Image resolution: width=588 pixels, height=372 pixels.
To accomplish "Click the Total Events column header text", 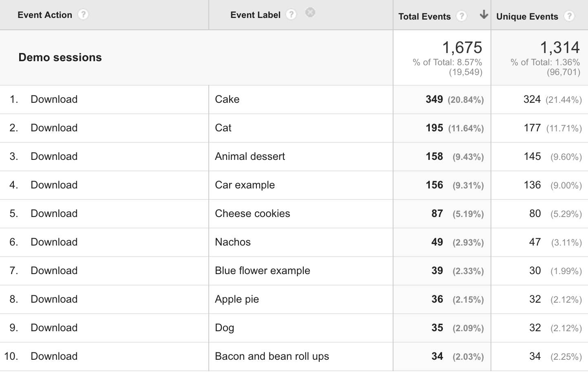I will [424, 17].
